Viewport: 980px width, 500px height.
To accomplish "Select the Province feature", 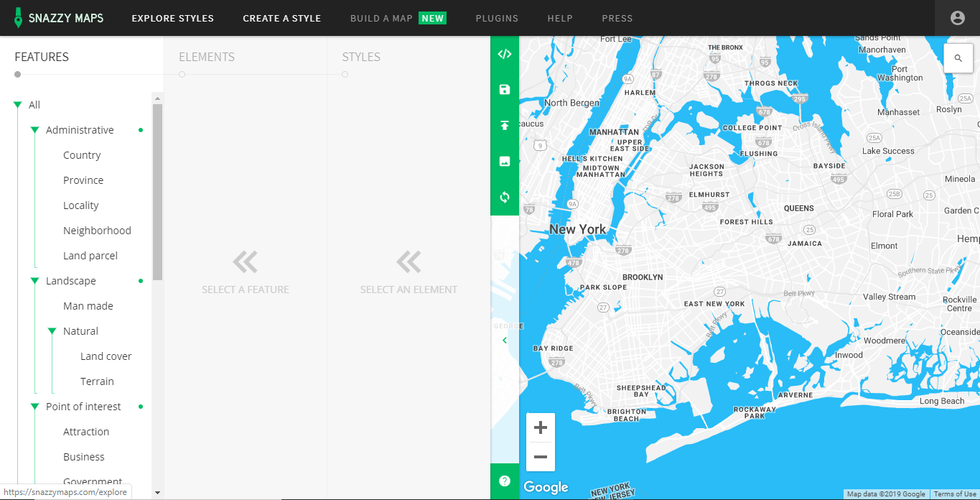I will [83, 180].
